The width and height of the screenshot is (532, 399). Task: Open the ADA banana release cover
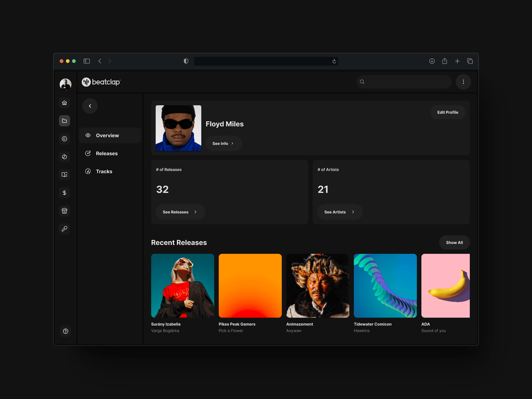[x=446, y=286]
